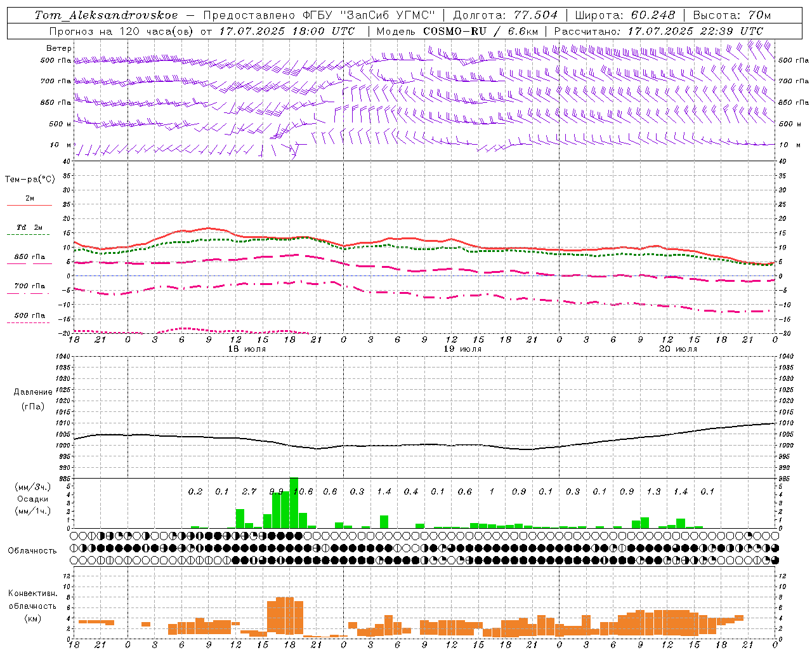
Task: Click the 'Ветер' wind panel label
Action: 58,48
